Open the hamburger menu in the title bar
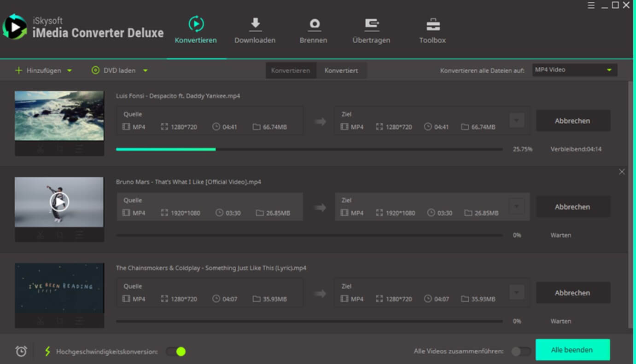The height and width of the screenshot is (364, 636). pyautogui.click(x=591, y=5)
